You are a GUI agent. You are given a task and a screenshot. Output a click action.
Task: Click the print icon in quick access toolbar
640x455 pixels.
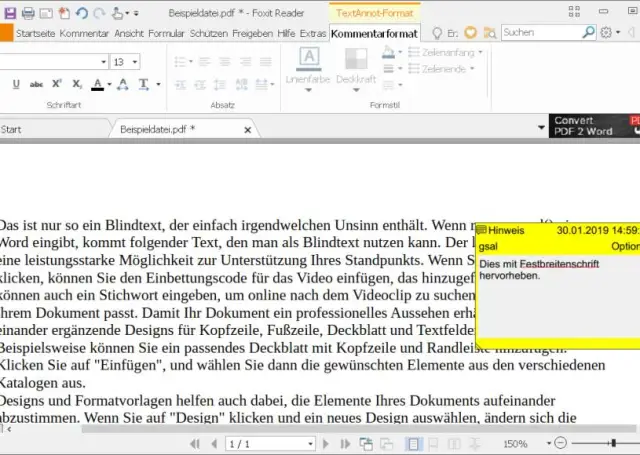[28, 13]
